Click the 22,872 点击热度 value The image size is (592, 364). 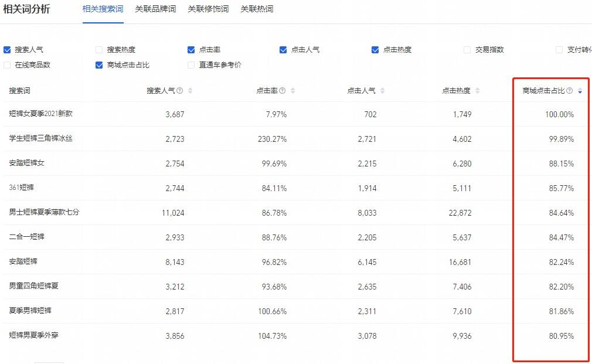coord(460,213)
